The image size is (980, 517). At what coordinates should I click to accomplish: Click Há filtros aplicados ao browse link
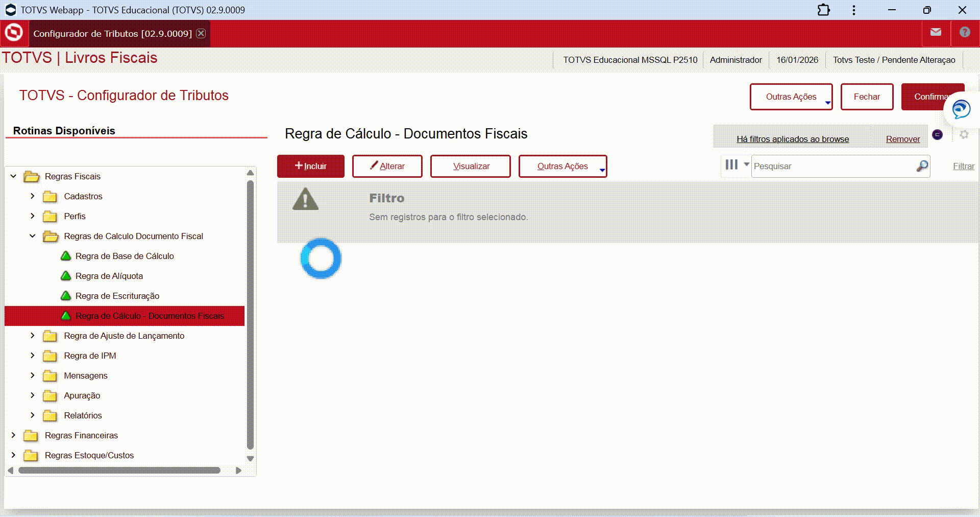pyautogui.click(x=793, y=139)
